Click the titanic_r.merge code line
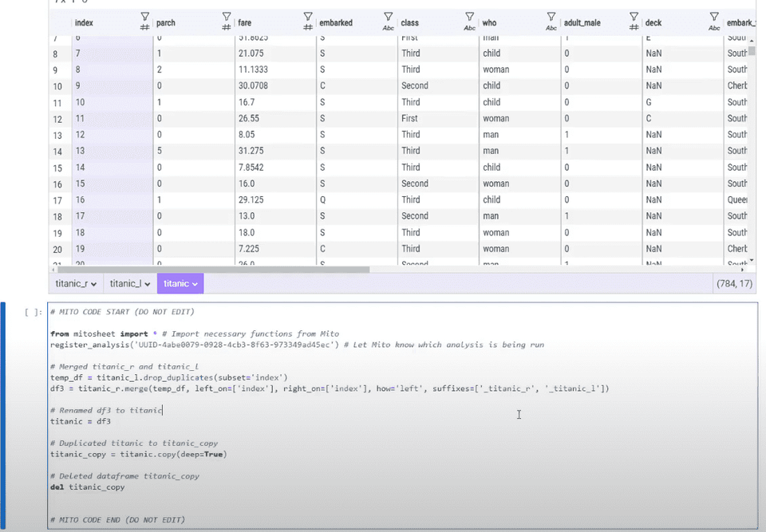Viewport: 766px width, 532px height. click(x=330, y=389)
